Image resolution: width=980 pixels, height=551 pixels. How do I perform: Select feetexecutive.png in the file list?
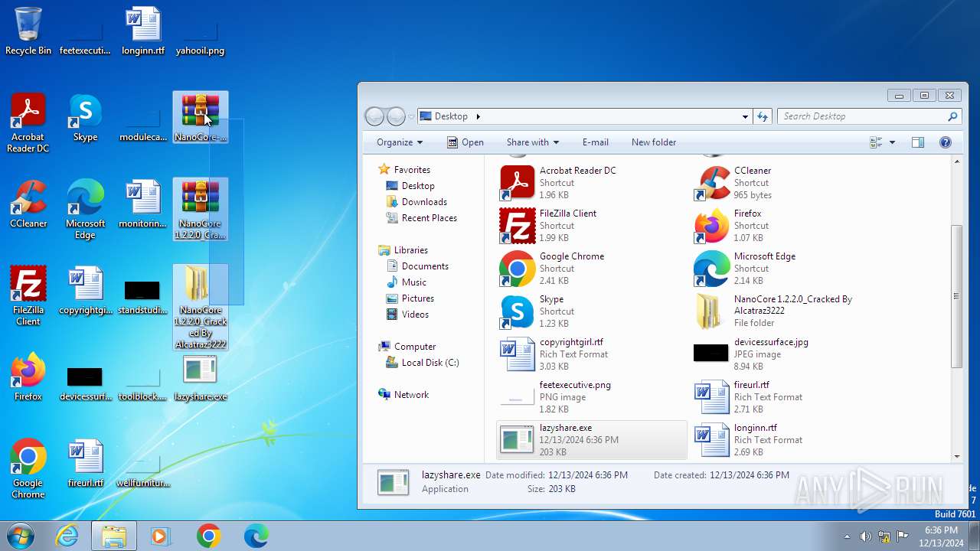coord(592,397)
